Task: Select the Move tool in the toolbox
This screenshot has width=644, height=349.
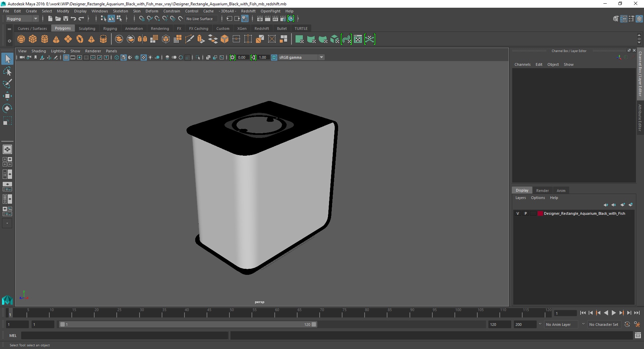Action: (7, 96)
